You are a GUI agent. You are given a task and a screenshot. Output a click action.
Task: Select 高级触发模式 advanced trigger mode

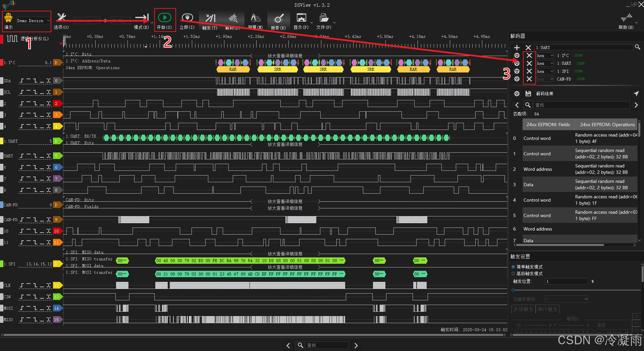pos(513,273)
